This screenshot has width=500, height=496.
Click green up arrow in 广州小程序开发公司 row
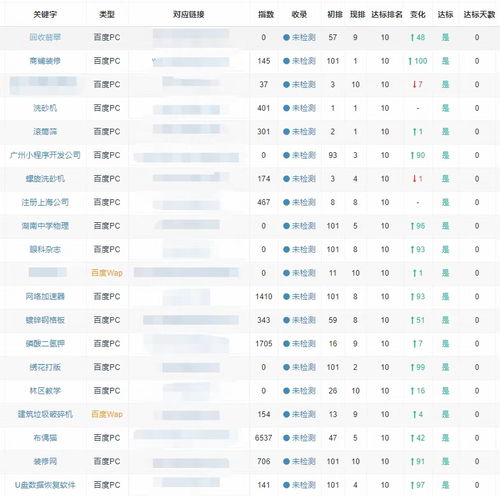[x=412, y=155]
